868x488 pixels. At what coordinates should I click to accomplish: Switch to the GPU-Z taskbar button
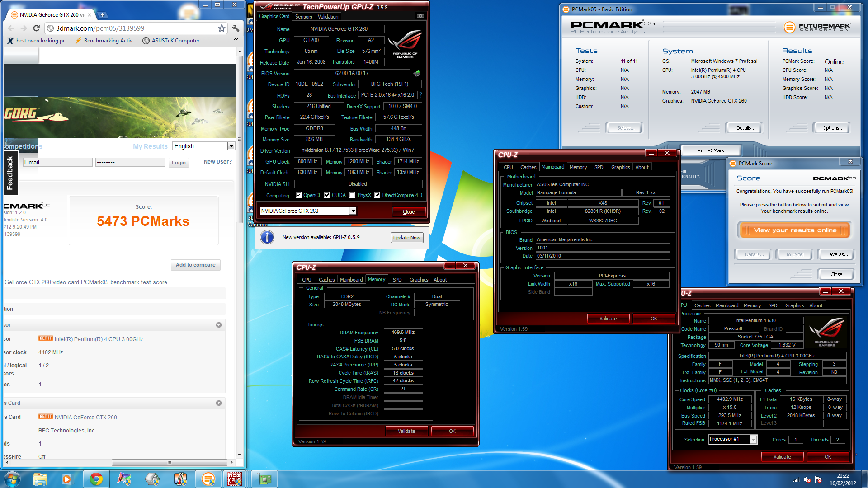(x=264, y=479)
